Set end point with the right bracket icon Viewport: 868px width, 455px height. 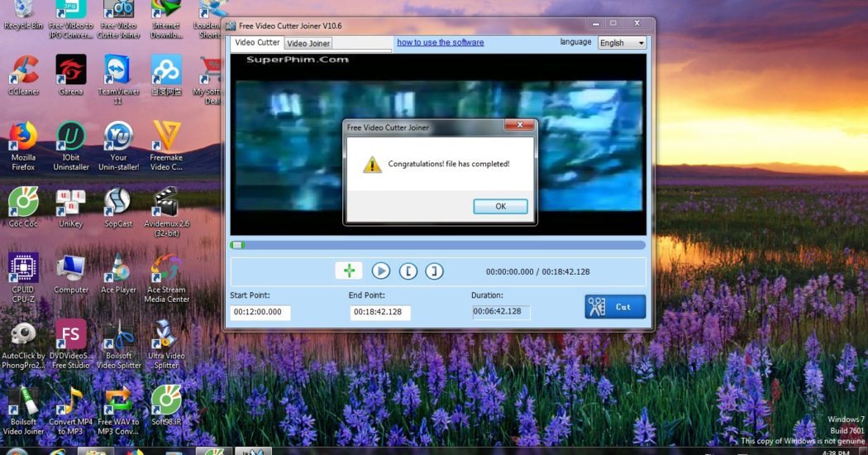point(434,271)
